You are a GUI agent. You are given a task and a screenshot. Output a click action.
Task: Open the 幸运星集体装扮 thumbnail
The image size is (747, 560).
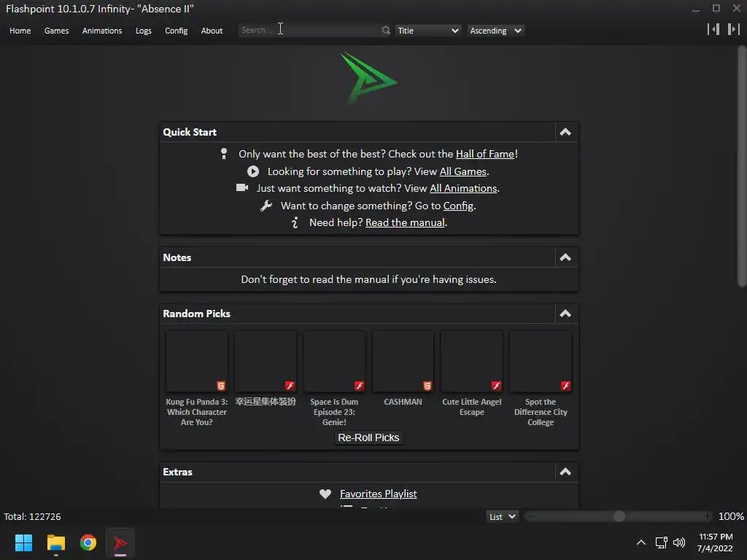point(266,362)
